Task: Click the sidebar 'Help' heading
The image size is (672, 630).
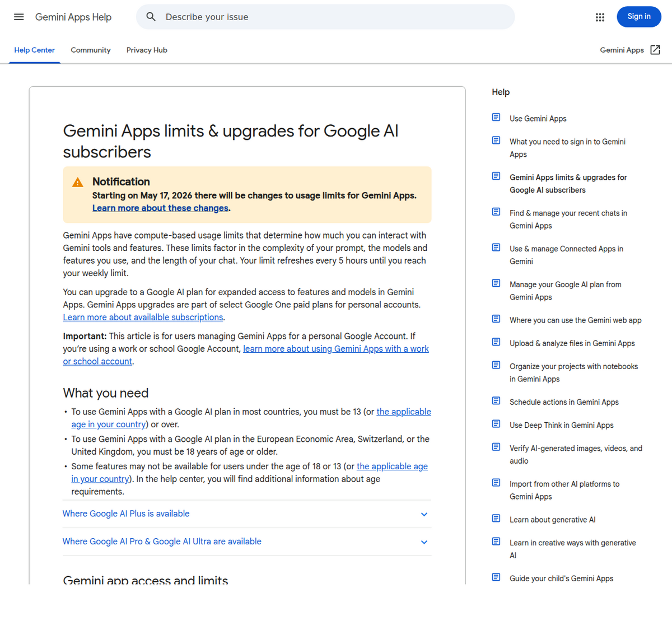Action: (x=501, y=92)
